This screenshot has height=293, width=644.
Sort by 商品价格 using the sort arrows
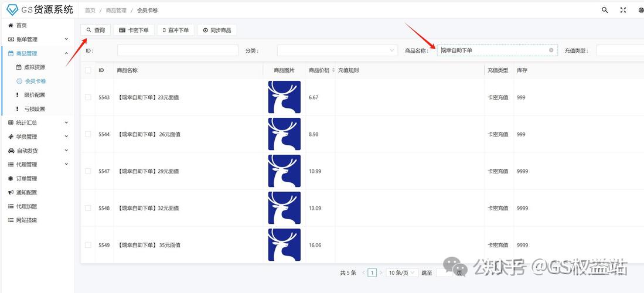[333, 70]
